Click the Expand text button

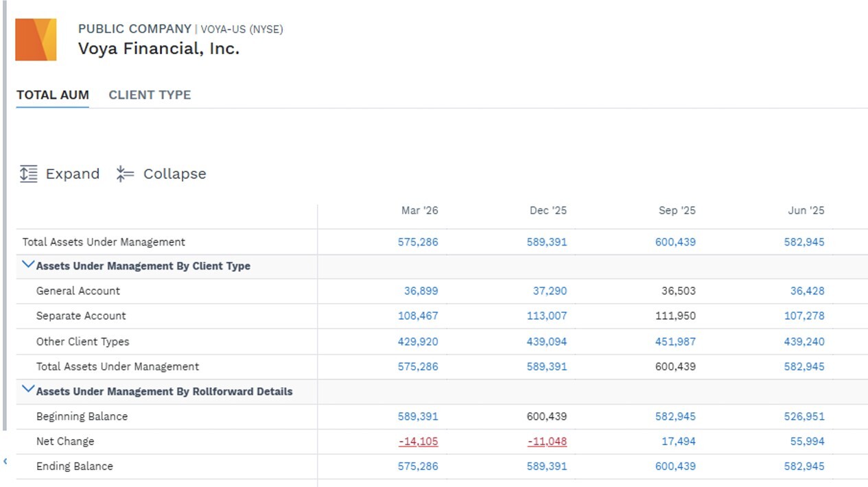point(73,174)
